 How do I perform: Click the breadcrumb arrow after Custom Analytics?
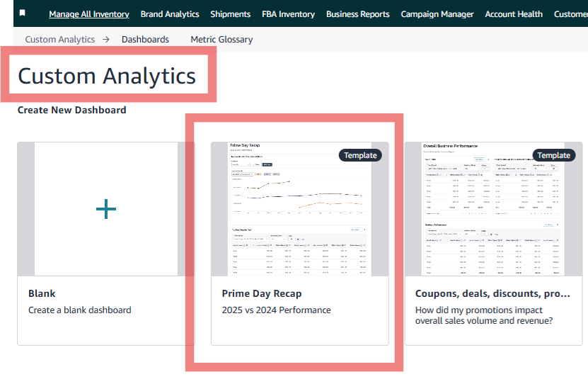click(106, 40)
